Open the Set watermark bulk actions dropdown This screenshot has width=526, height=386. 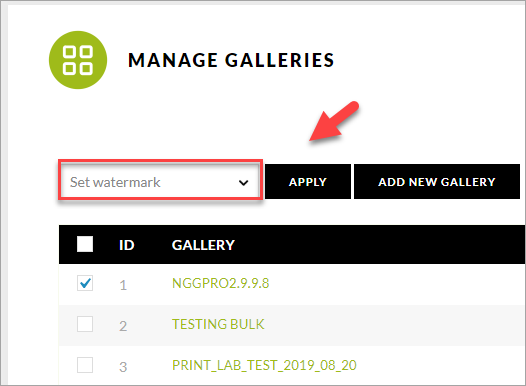160,182
